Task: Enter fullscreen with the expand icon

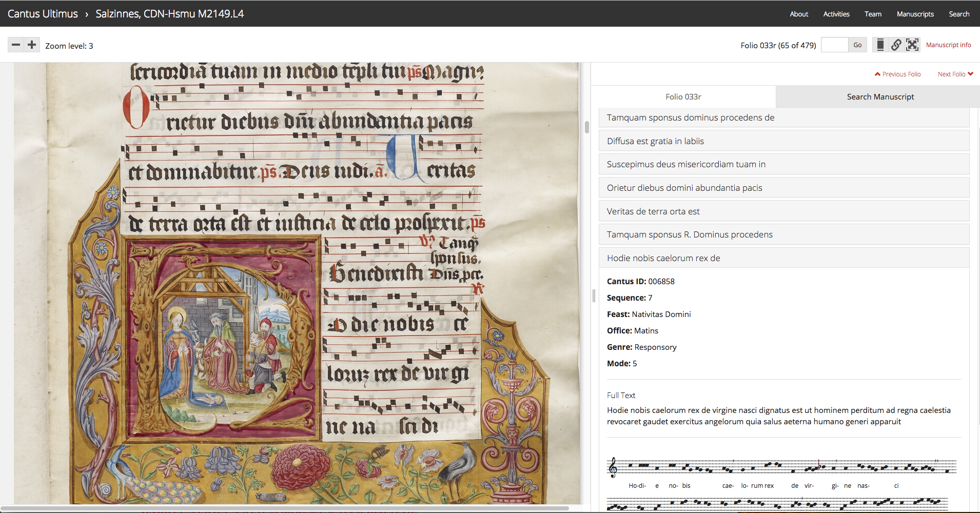Action: click(912, 45)
